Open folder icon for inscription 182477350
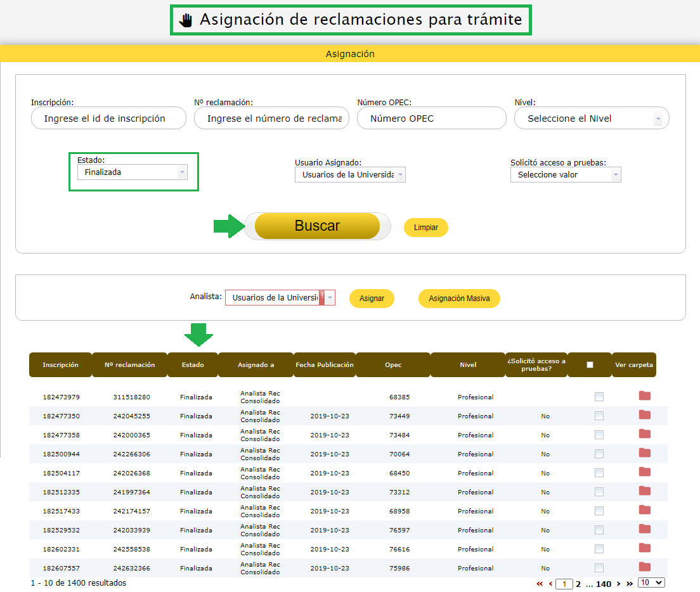Screen dimensions: 700x592 [644, 415]
